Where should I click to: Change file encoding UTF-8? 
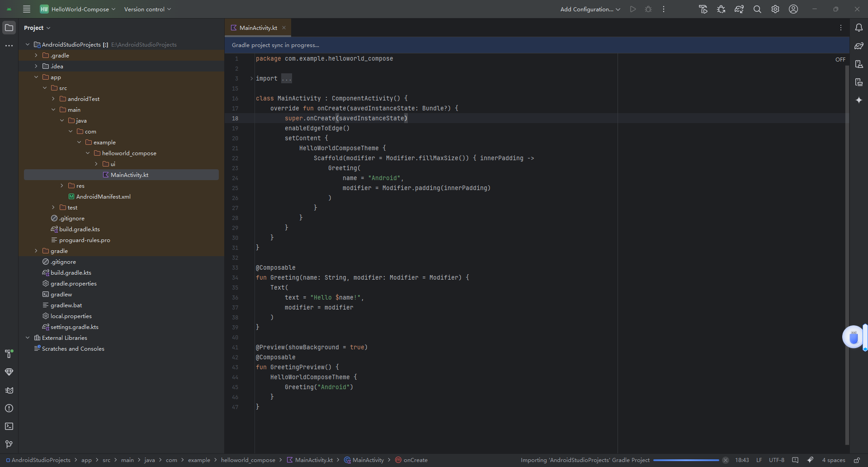[777, 460]
